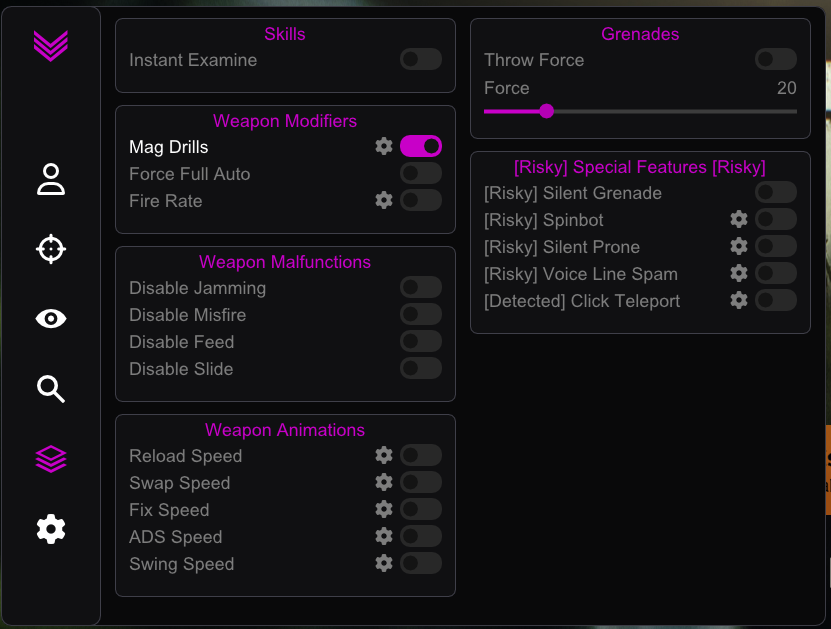Turn off the Mag Drills toggle
This screenshot has height=629, width=831.
[421, 146]
